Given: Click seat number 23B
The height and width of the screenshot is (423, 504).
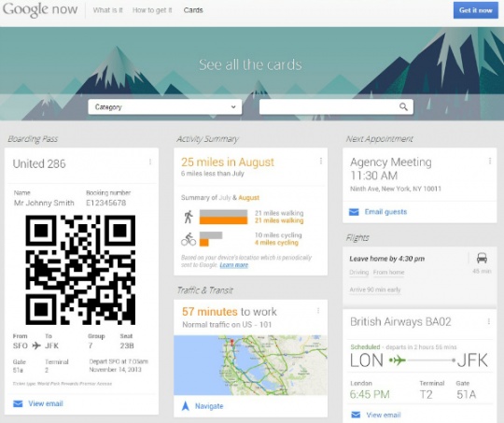Looking at the screenshot, I should pos(127,345).
